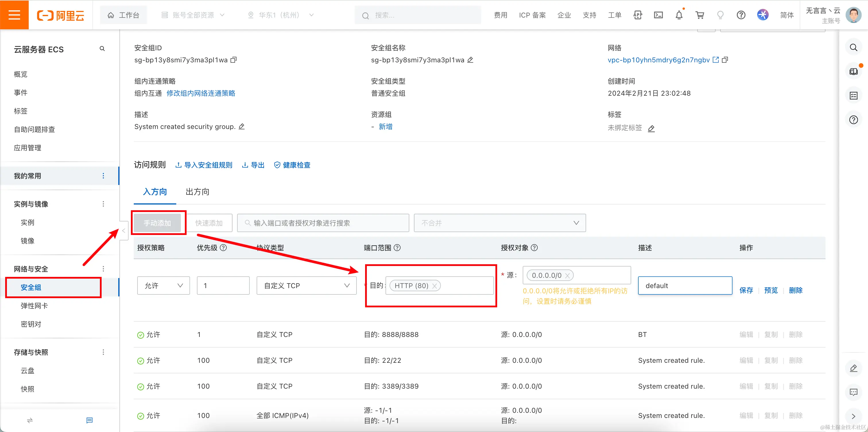
Task: Edit the tags pencil icon
Action: (x=651, y=128)
